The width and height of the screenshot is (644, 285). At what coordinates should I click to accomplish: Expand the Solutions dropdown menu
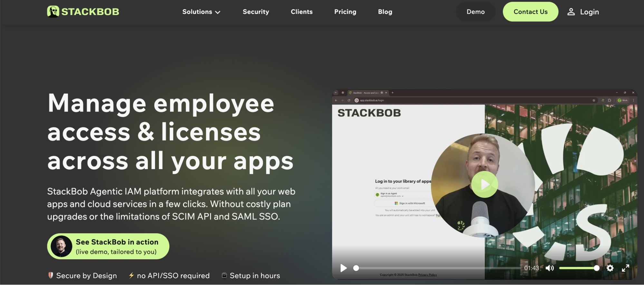(x=201, y=12)
